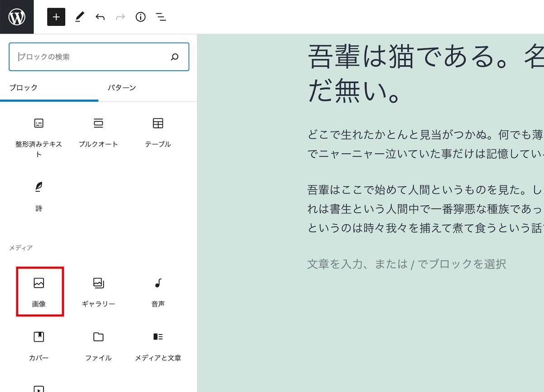Open the WordPress logo menu
The image size is (544, 392).
[17, 17]
